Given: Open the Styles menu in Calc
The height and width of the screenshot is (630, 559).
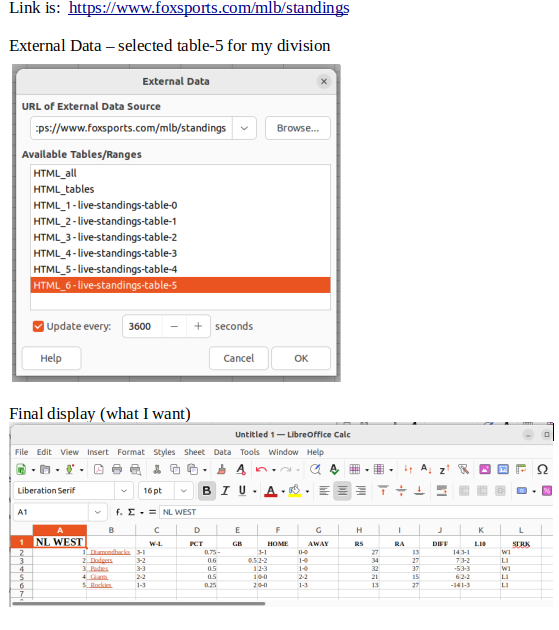Looking at the screenshot, I should [x=164, y=452].
